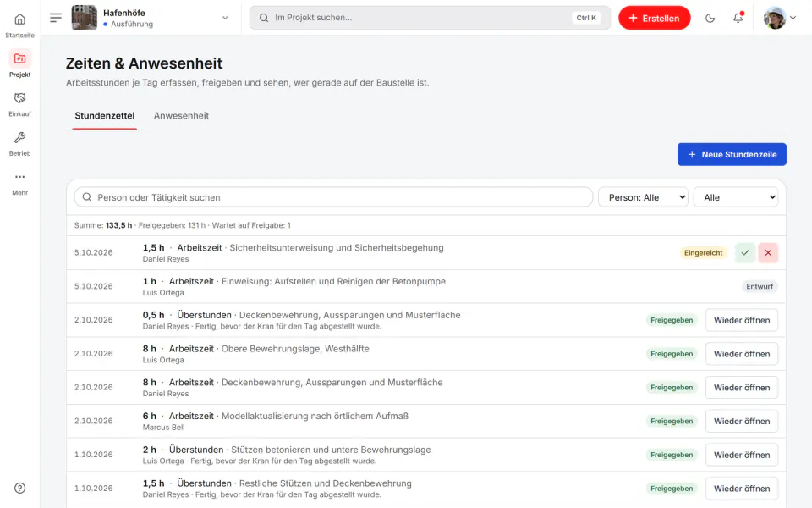Click the Zeiten & Anwesenheit heading
812x508 pixels.
[x=144, y=63]
